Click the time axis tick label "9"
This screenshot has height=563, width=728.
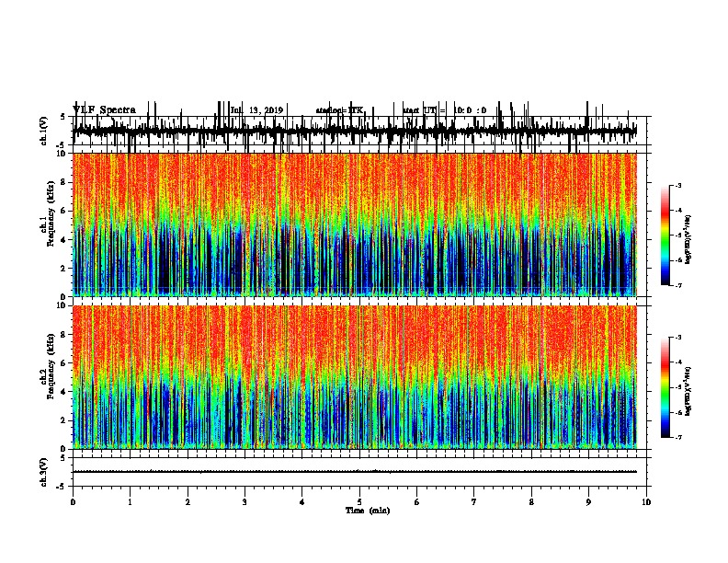point(588,502)
